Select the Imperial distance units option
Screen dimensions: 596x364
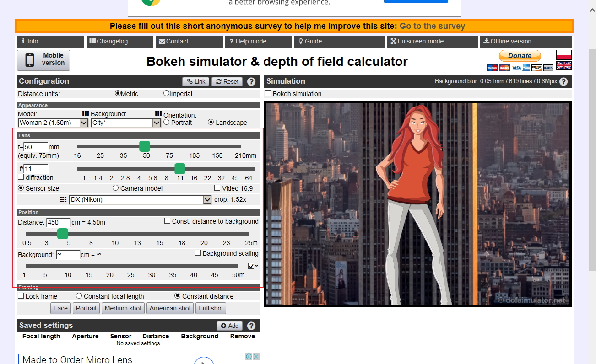point(166,93)
